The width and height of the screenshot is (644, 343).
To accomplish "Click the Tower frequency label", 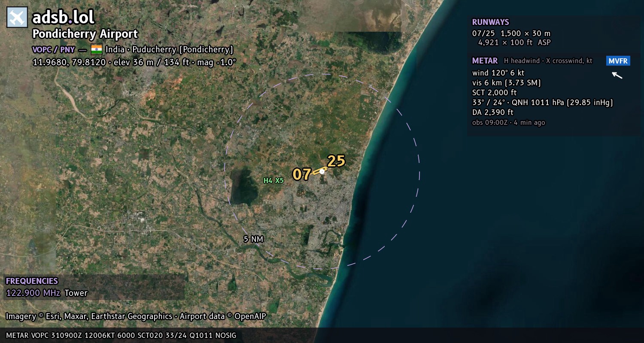I will pos(76,293).
